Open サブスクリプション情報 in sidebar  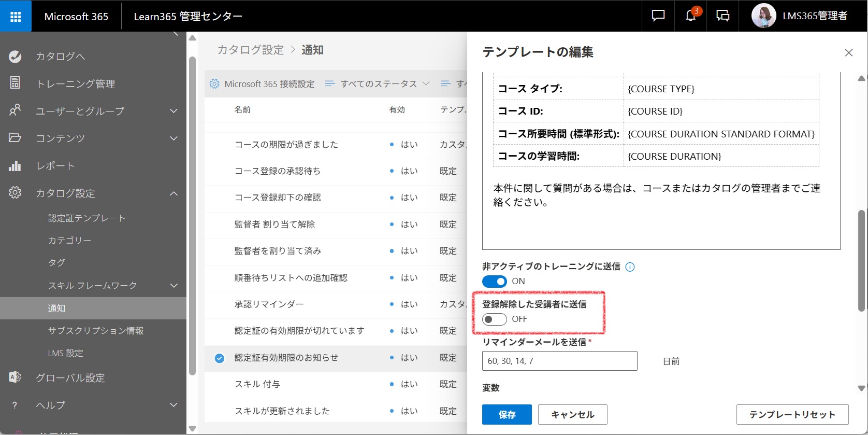[x=96, y=331]
